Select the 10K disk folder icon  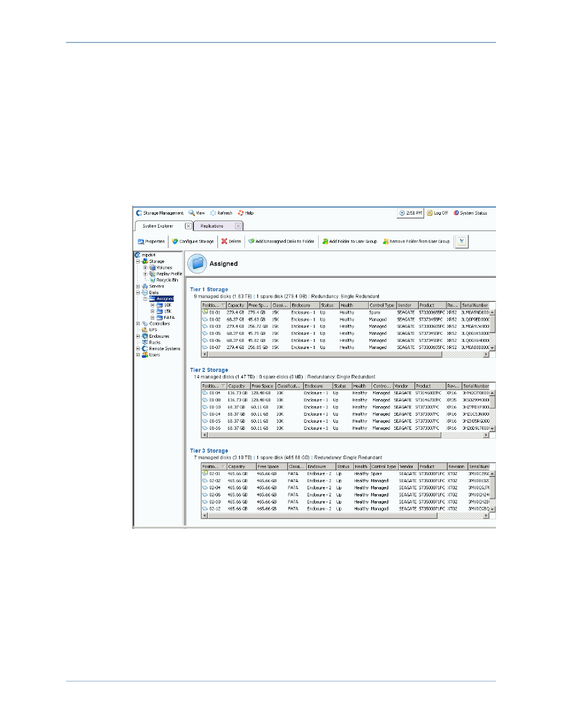click(160, 305)
